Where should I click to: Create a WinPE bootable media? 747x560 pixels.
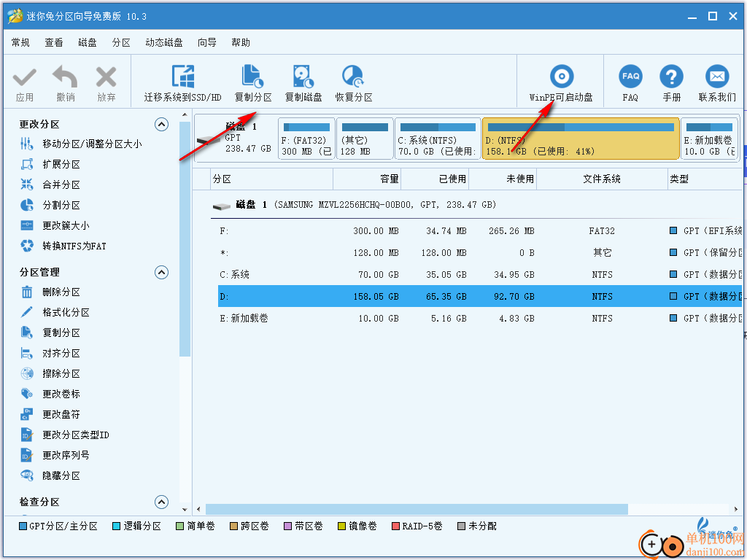click(561, 84)
